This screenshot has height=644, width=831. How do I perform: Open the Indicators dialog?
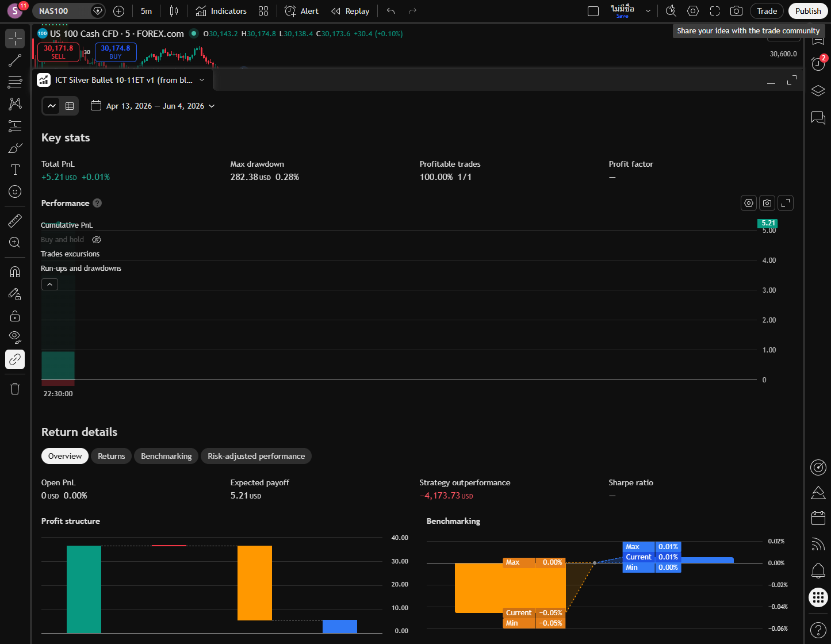point(221,11)
